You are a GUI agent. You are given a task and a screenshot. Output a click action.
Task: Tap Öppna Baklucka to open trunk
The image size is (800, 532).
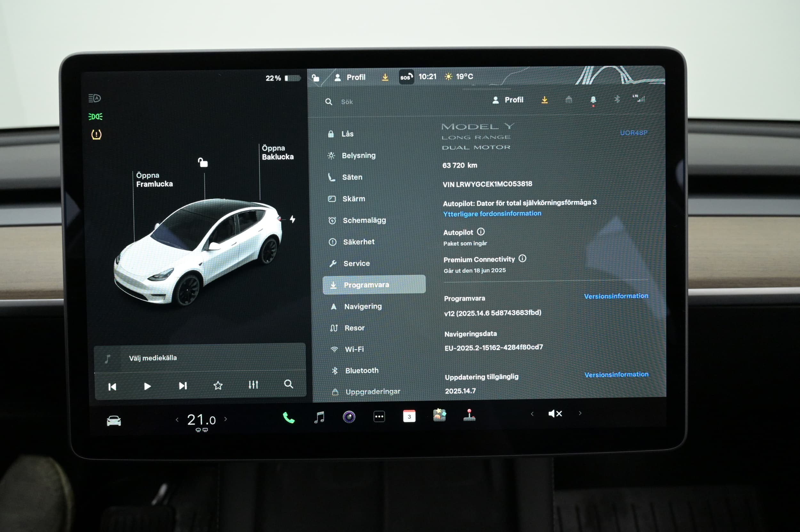[278, 152]
